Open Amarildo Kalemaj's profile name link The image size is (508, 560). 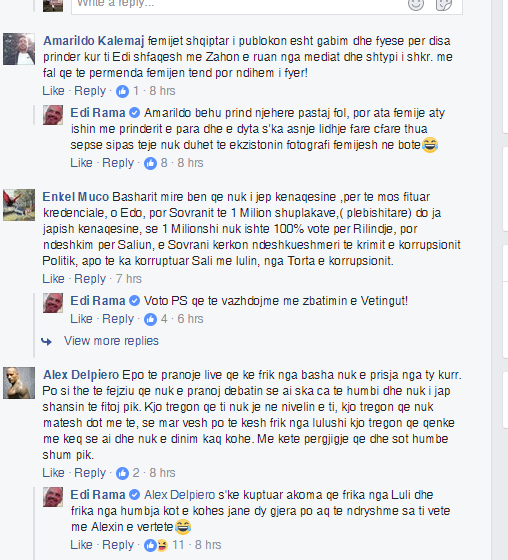(94, 41)
